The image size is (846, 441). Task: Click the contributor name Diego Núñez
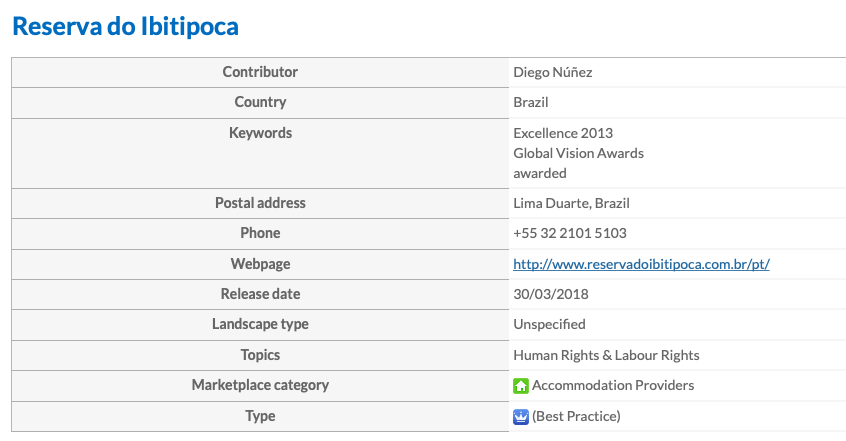point(552,72)
